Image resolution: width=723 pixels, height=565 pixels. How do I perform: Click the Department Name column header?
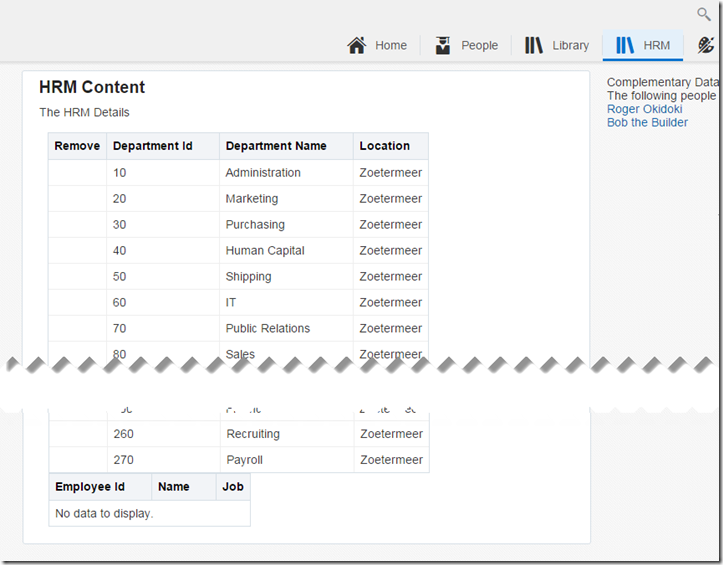tap(276, 146)
